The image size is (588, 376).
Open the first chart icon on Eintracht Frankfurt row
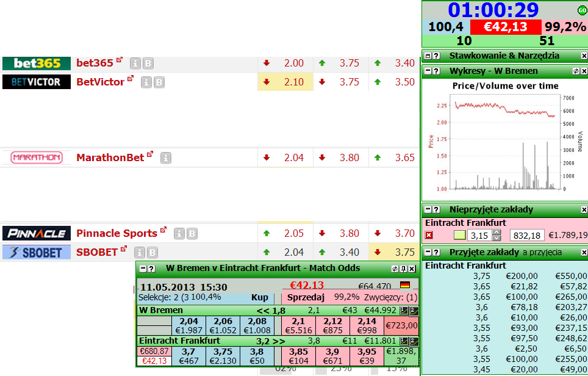click(x=404, y=341)
